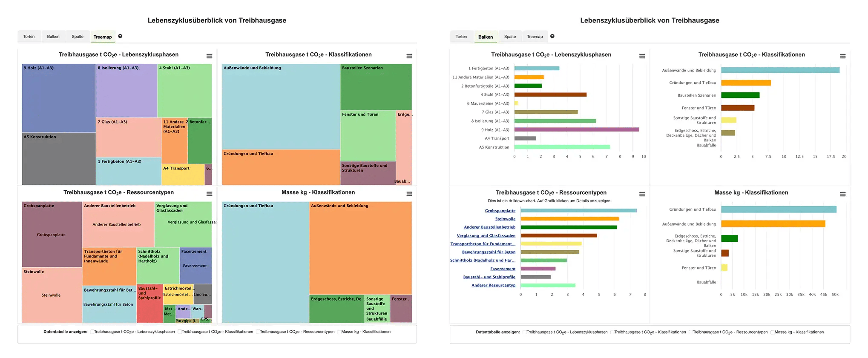868x358 pixels.
Task: Open Transportbeton für Fundament drilldown link
Action: click(x=483, y=244)
